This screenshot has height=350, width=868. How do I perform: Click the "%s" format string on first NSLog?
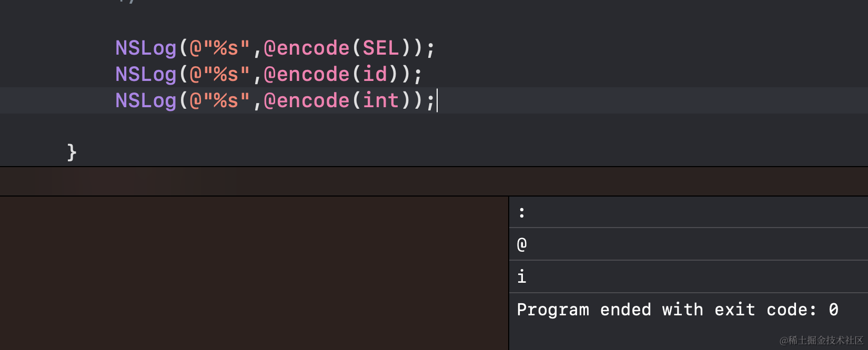(220, 48)
